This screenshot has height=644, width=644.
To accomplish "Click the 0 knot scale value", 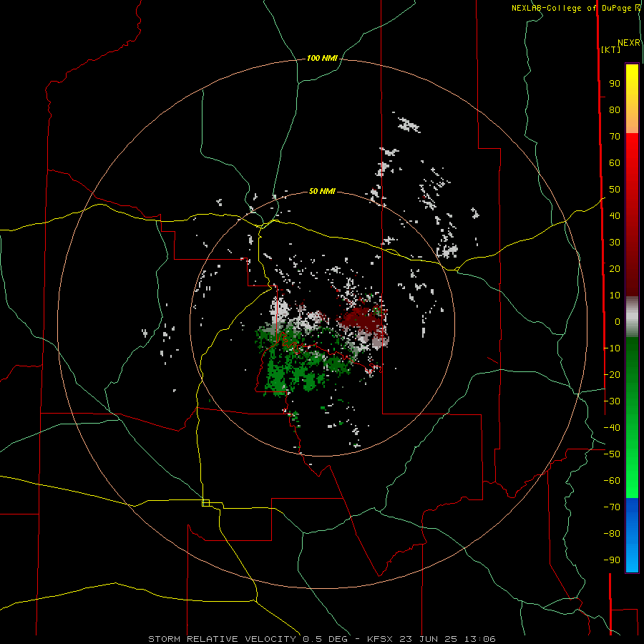I will 618,322.
